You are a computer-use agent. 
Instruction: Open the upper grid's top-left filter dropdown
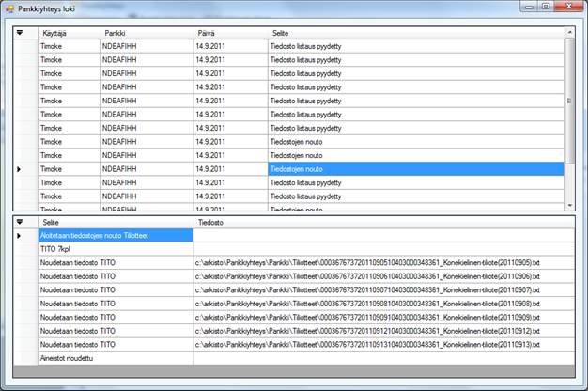click(19, 32)
